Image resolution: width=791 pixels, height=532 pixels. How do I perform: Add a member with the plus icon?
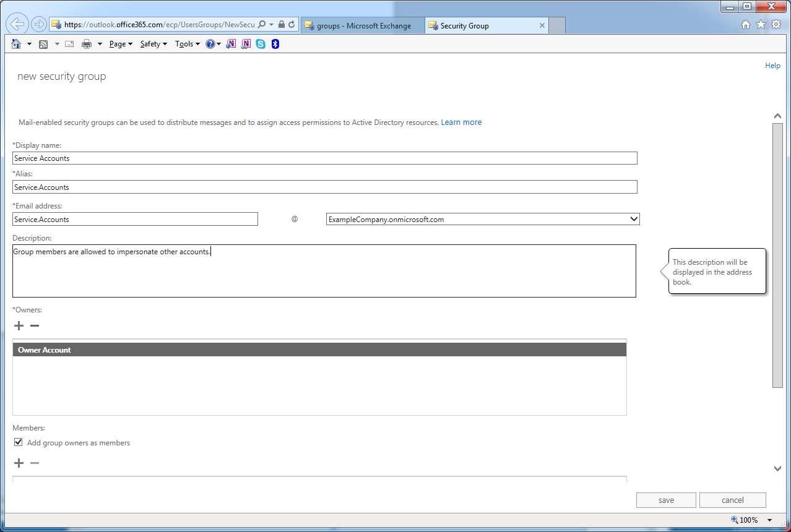[19, 463]
